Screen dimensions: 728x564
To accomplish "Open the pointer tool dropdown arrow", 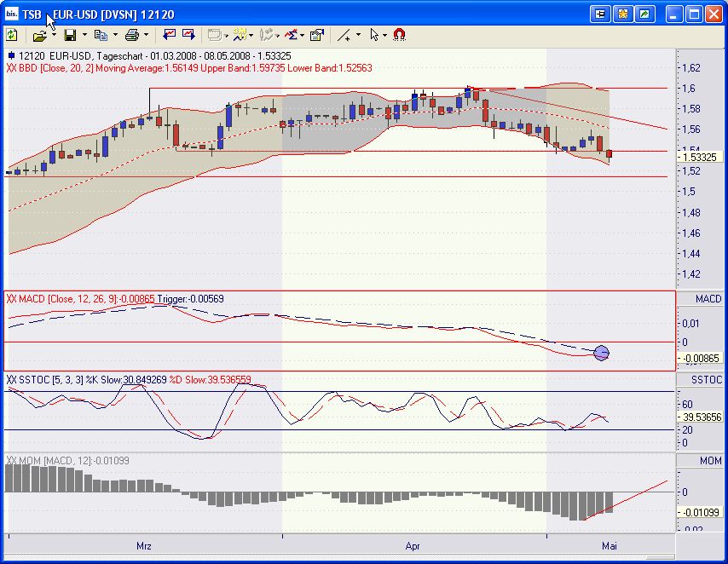I will point(385,35).
